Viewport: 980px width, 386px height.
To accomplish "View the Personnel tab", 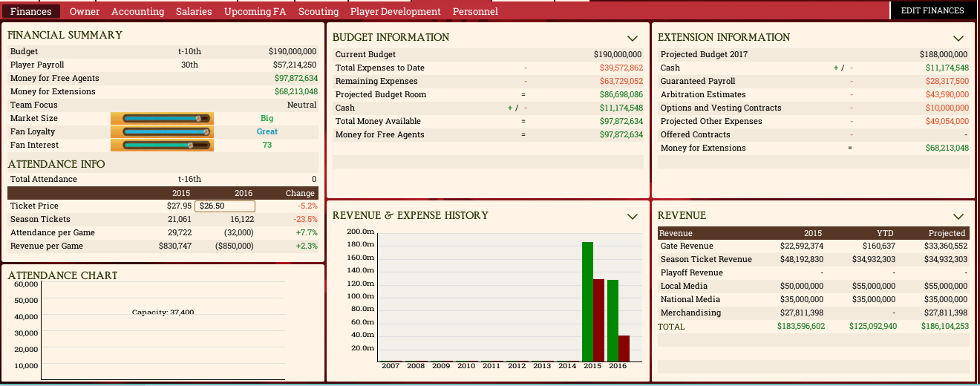I will point(475,11).
